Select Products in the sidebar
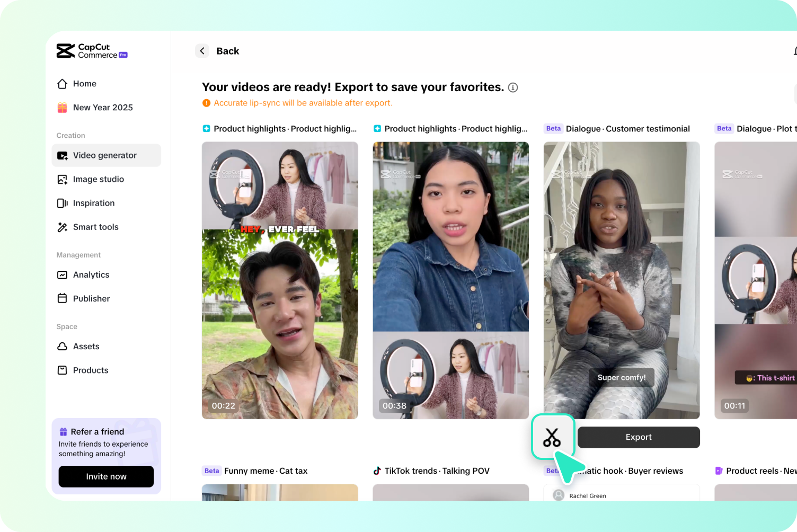The height and width of the screenshot is (532, 797). coord(107,370)
